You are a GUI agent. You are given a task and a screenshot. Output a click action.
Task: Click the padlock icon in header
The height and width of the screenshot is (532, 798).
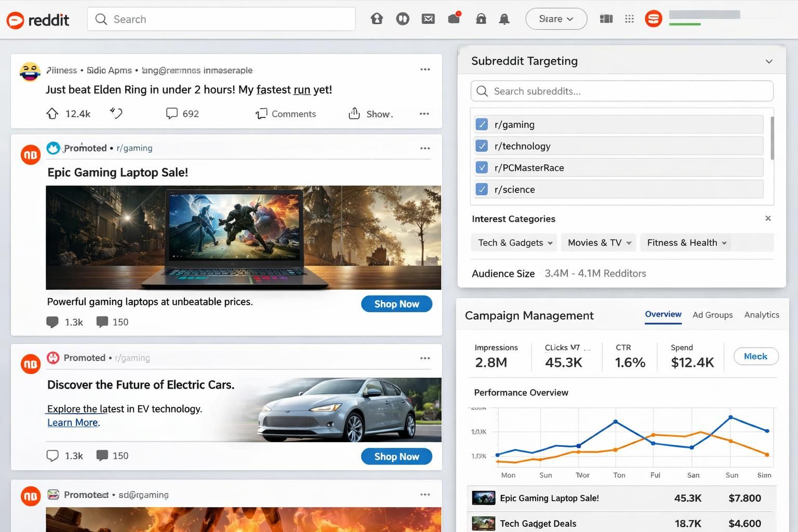[x=481, y=19]
